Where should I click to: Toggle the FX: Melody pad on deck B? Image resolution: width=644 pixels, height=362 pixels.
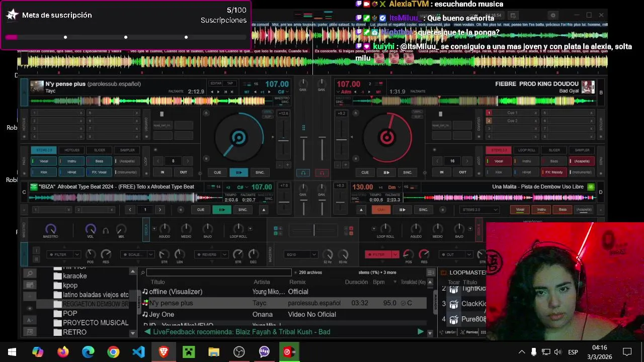[554, 172]
